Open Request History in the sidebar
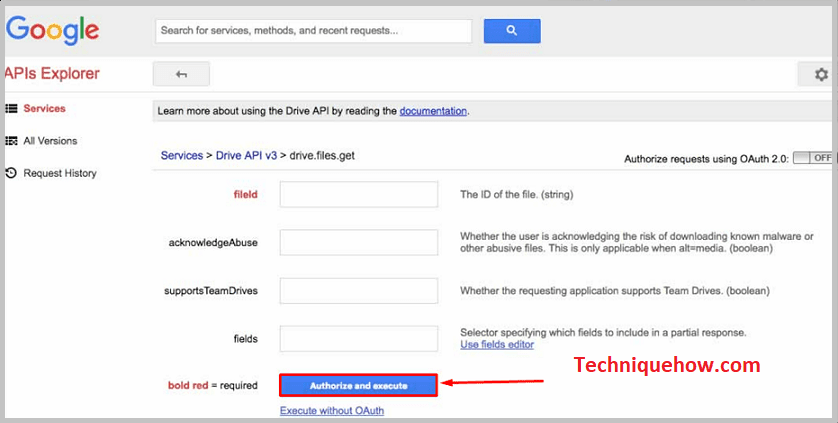Image resolution: width=838 pixels, height=423 pixels. [x=60, y=173]
